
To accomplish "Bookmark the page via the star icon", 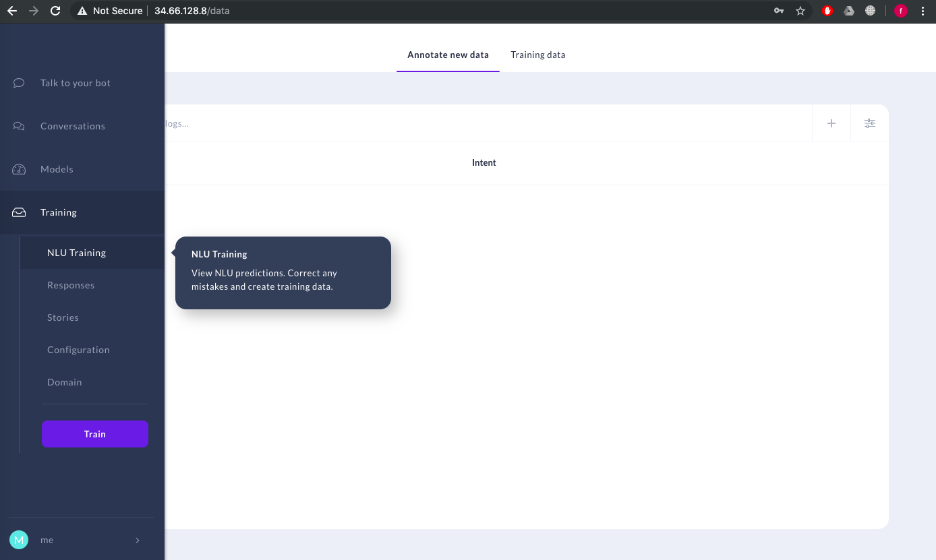I will click(x=800, y=10).
